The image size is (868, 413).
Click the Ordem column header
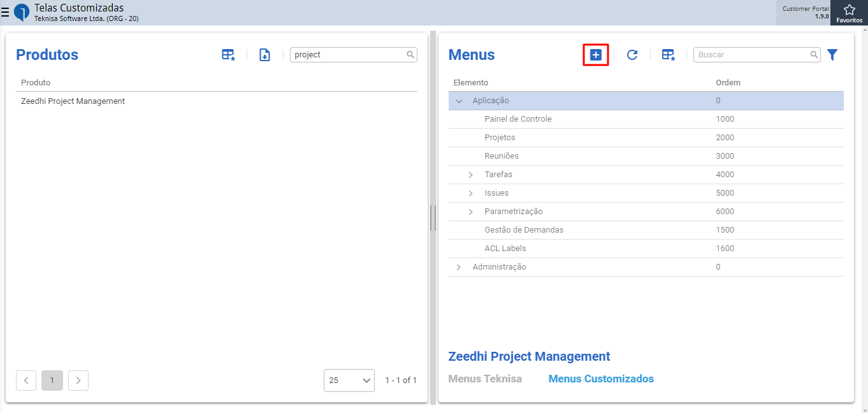tap(728, 83)
